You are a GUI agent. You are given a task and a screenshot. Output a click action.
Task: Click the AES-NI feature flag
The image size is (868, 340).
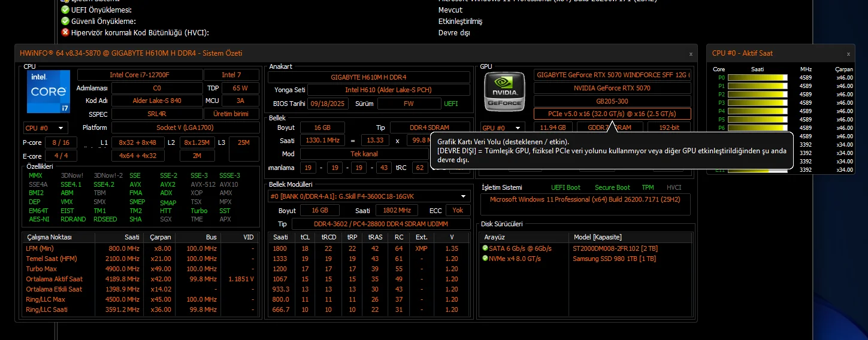[39, 219]
